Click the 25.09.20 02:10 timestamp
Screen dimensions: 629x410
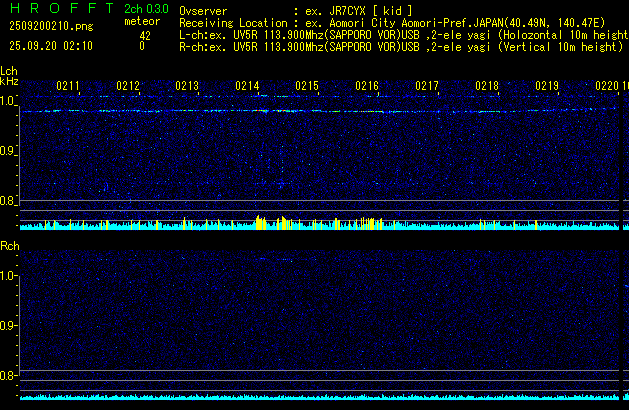click(50, 46)
